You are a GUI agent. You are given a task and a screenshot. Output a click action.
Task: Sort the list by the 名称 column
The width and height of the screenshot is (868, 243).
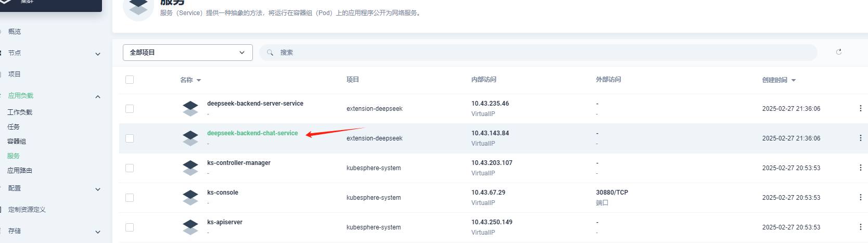(x=190, y=80)
